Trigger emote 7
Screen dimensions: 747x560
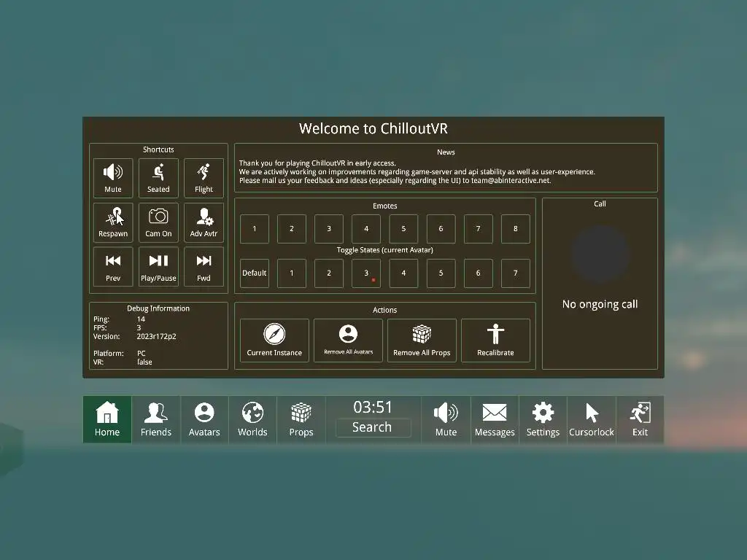point(479,229)
